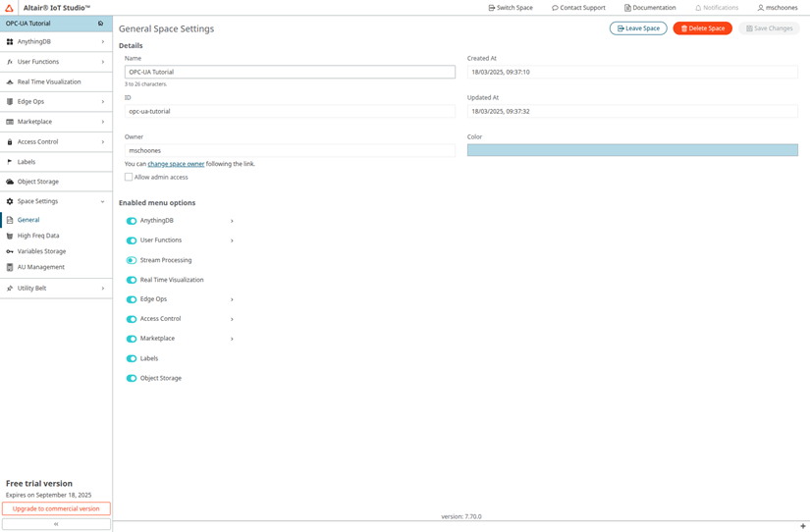810x532 pixels.
Task: Click the Leave Space button
Action: tap(638, 28)
